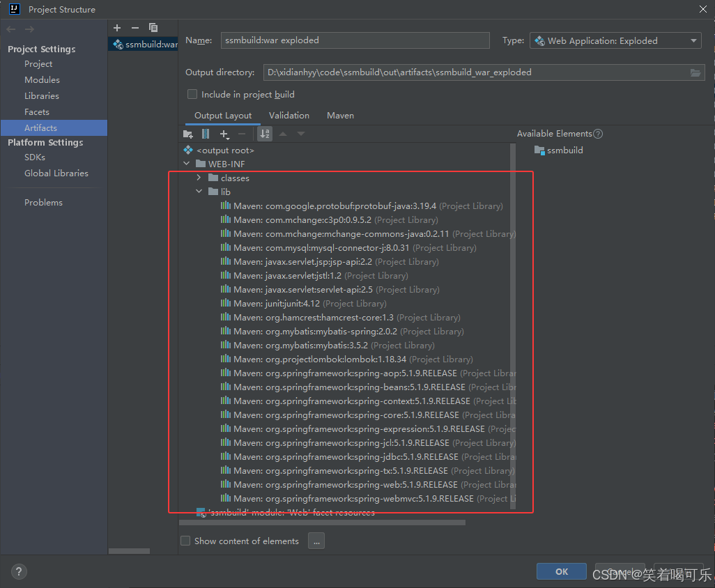Click the horizontal scrollbar under output tree
Screen dimensions: 715x588
click(x=323, y=523)
